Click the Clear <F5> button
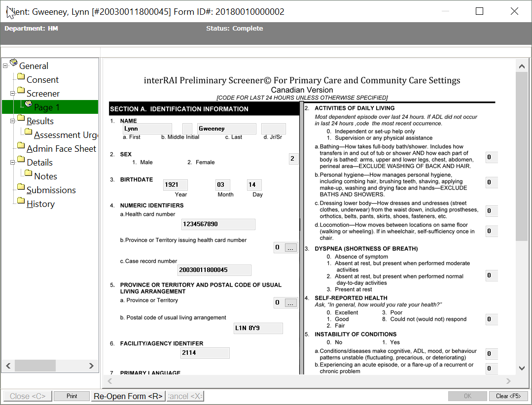The height and width of the screenshot is (405, 532). [x=508, y=396]
